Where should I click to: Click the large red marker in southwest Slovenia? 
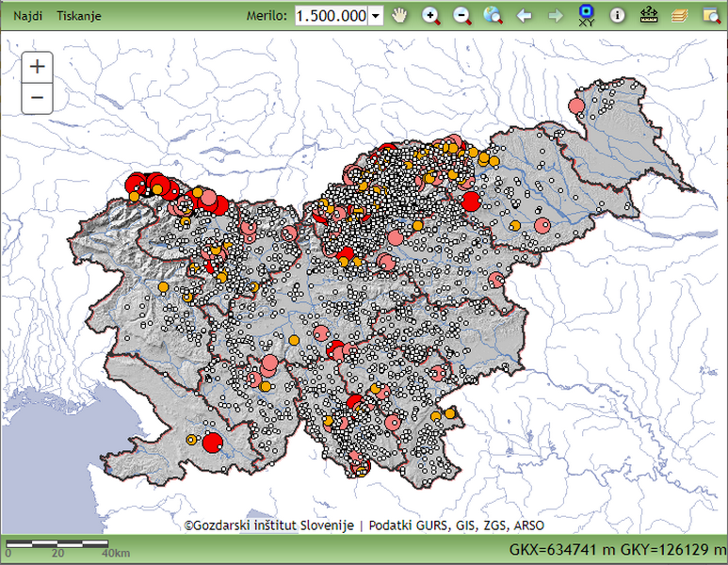(x=213, y=443)
